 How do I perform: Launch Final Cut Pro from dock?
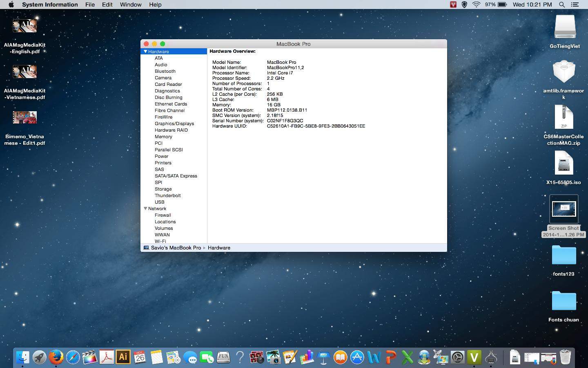(x=90, y=357)
